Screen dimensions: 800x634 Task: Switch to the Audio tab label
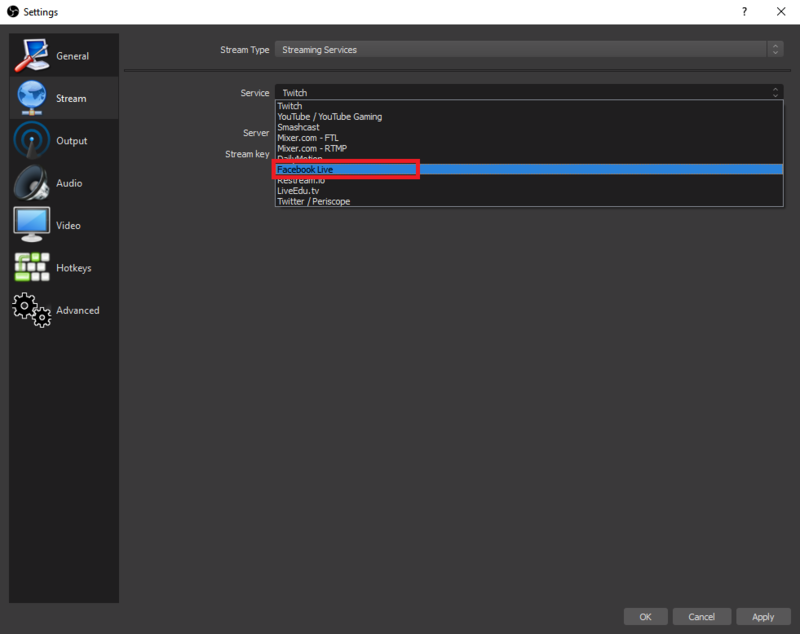click(x=69, y=183)
